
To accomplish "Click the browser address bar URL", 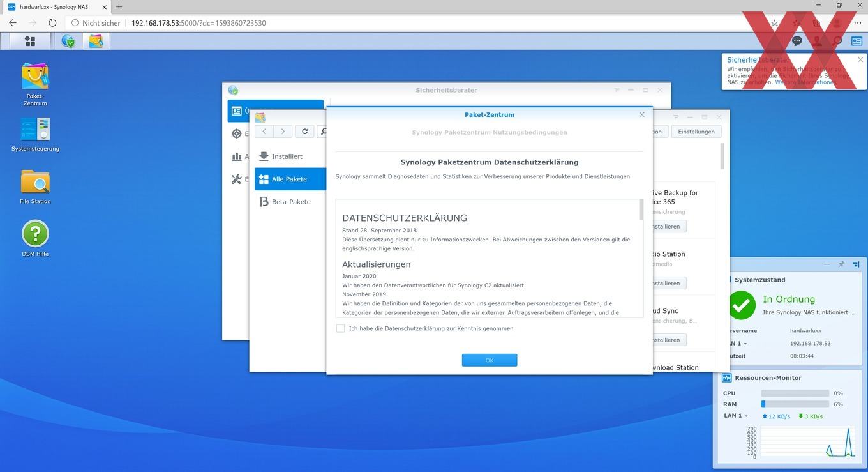I will click(x=198, y=23).
